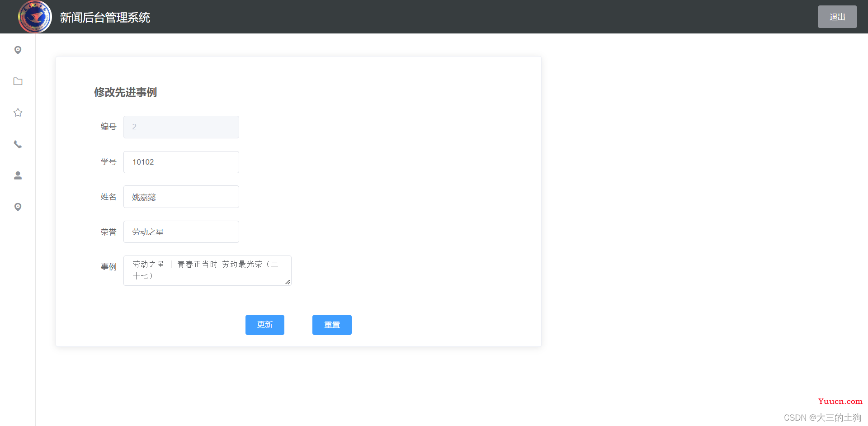Click the resize handle of the 事例 textarea
This screenshot has height=426, width=868.
[x=288, y=282]
